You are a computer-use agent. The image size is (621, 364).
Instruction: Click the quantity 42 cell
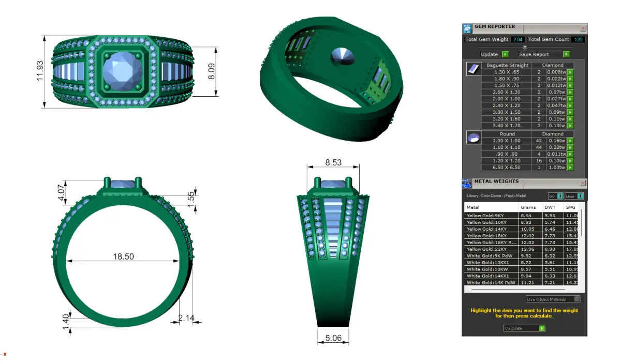(539, 141)
